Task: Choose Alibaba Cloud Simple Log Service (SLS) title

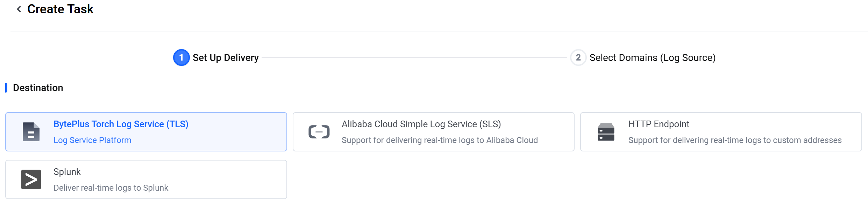Action: (x=421, y=124)
